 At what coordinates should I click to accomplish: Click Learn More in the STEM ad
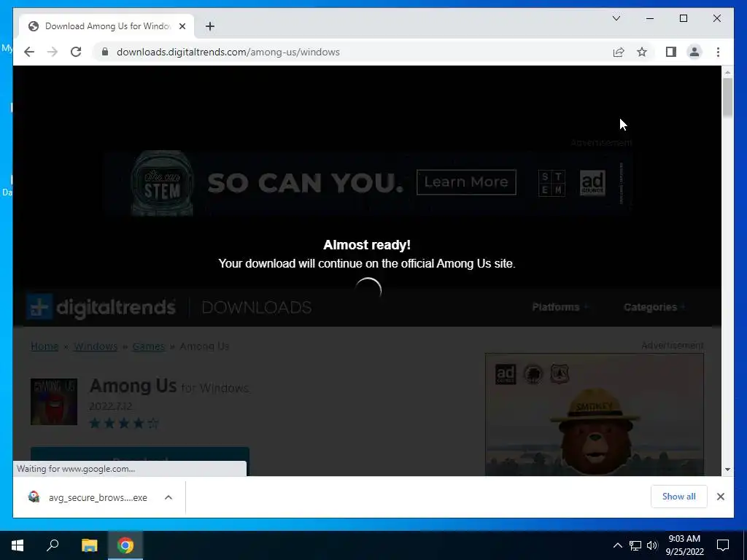466,182
